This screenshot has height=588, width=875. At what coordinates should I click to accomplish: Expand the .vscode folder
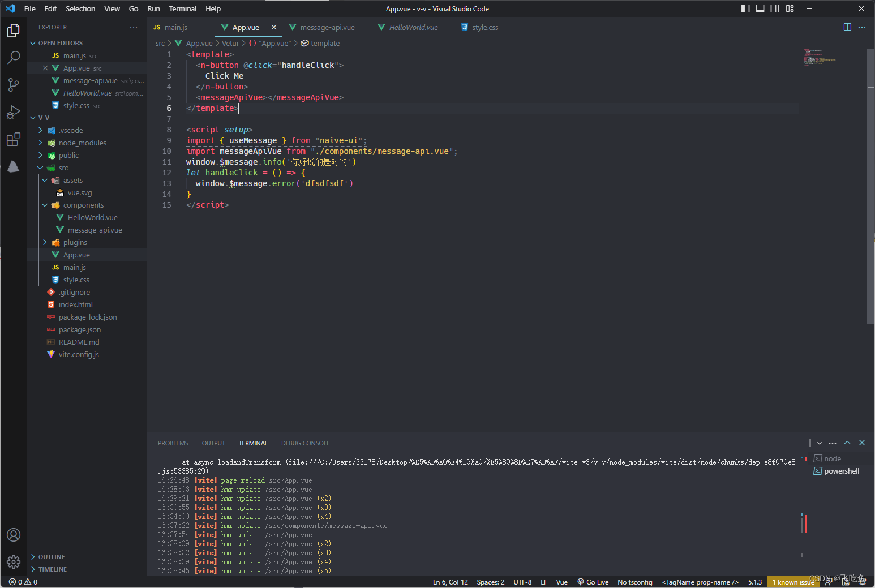coord(40,130)
